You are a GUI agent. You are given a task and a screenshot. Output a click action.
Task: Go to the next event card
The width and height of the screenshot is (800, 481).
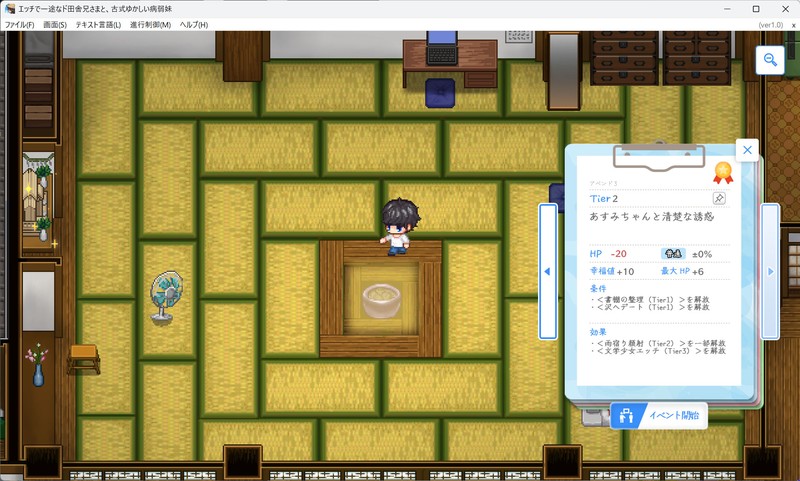770,271
